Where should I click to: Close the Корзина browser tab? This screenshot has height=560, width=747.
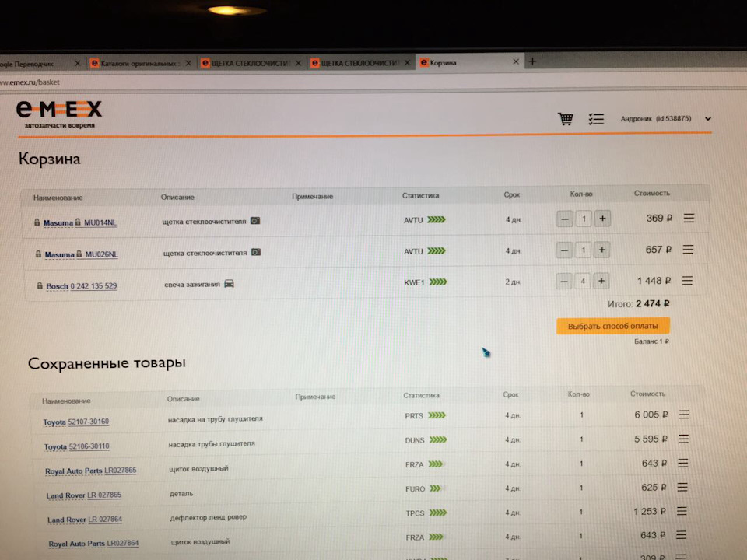[515, 62]
